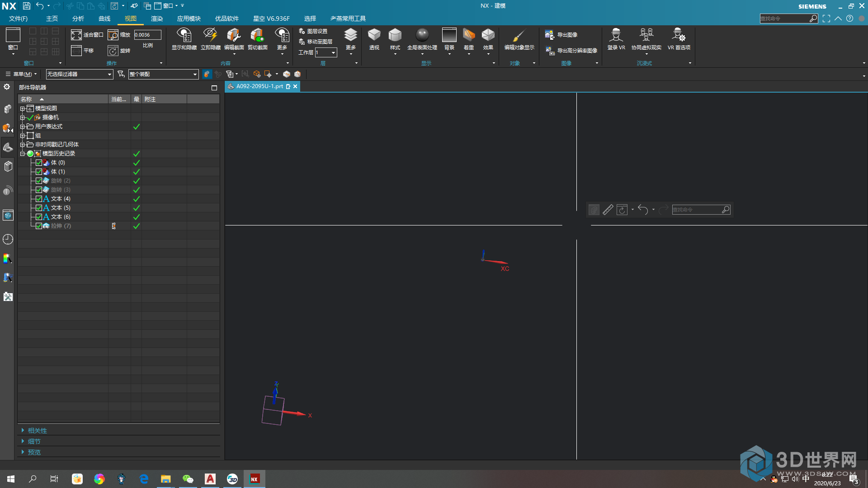The width and height of the screenshot is (868, 488).
Task: Open the history clock icon in left sidebar
Action: coord(8,239)
